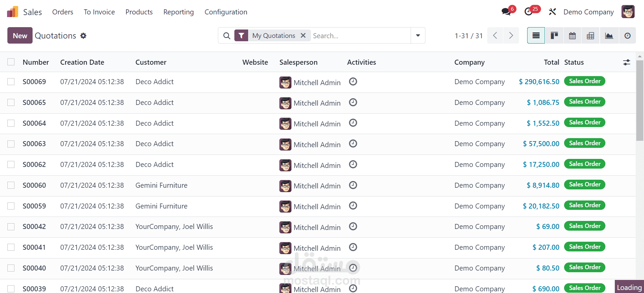Switch to list view
Image resolution: width=644 pixels, height=293 pixels.
(536, 36)
